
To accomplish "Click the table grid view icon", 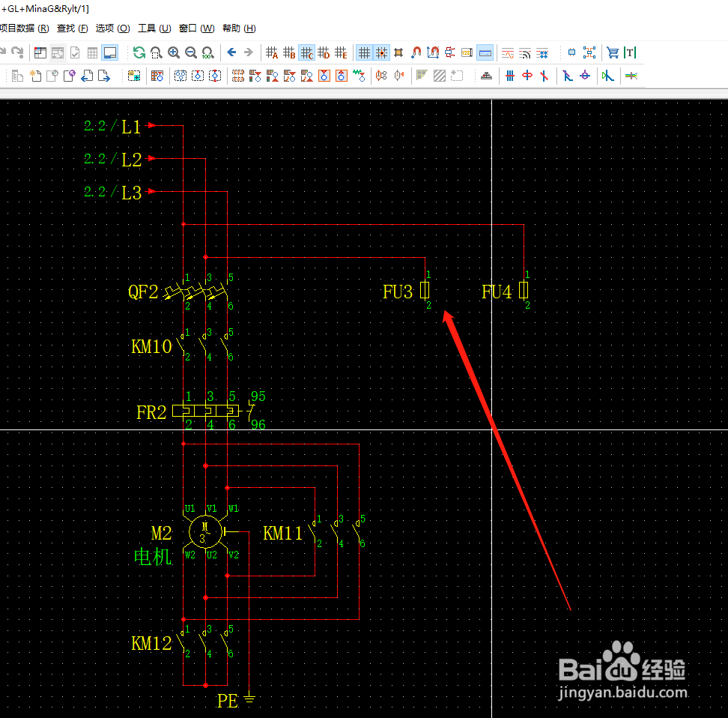I will (92, 52).
